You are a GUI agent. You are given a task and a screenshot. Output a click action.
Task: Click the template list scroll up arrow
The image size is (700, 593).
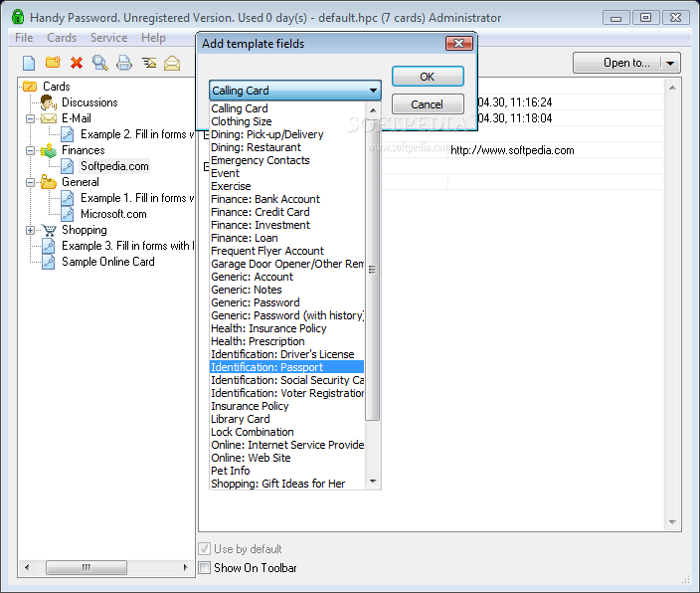(x=373, y=109)
